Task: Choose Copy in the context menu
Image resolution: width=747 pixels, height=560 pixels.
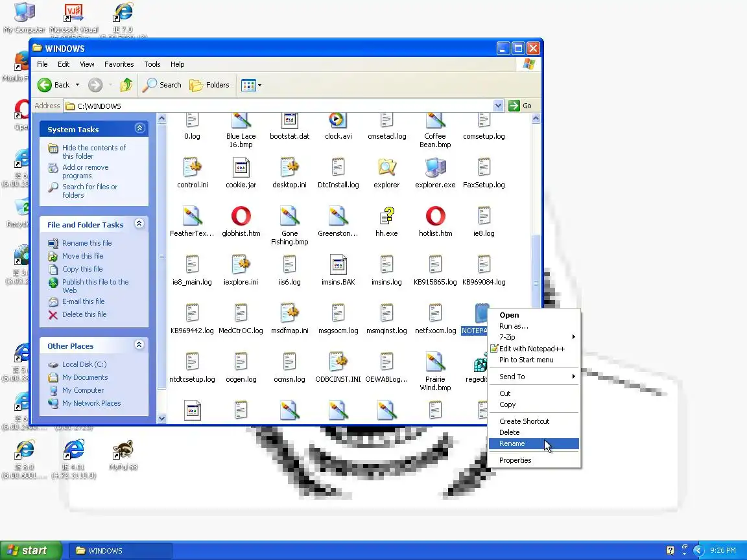Action: [534, 404]
